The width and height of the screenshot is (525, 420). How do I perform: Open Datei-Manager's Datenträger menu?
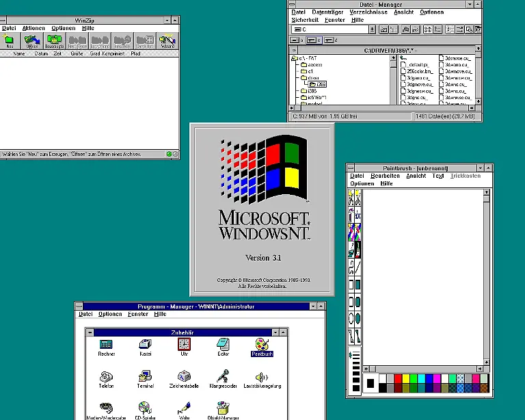pos(327,12)
